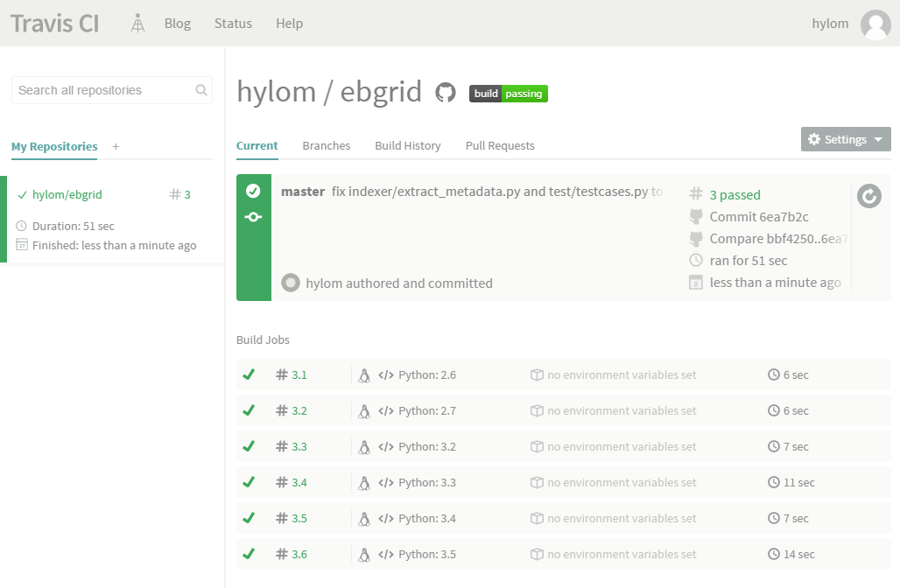900x588 pixels.
Task: Click the environment box icon in job 3.1 row
Action: [537, 375]
